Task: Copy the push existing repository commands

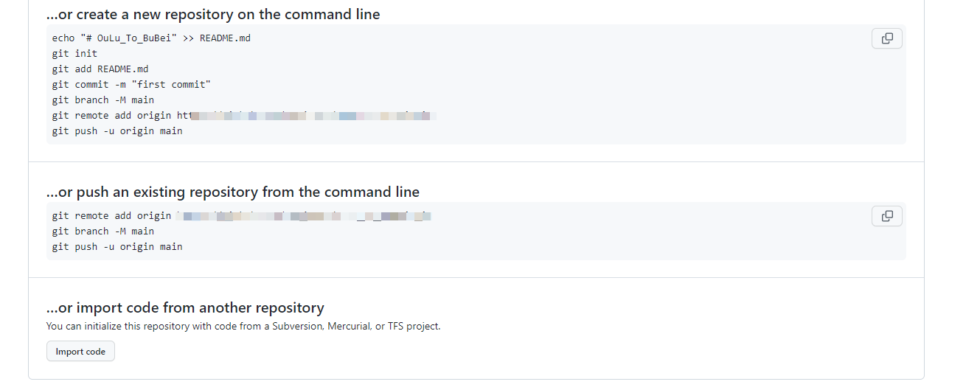Action: (x=886, y=216)
